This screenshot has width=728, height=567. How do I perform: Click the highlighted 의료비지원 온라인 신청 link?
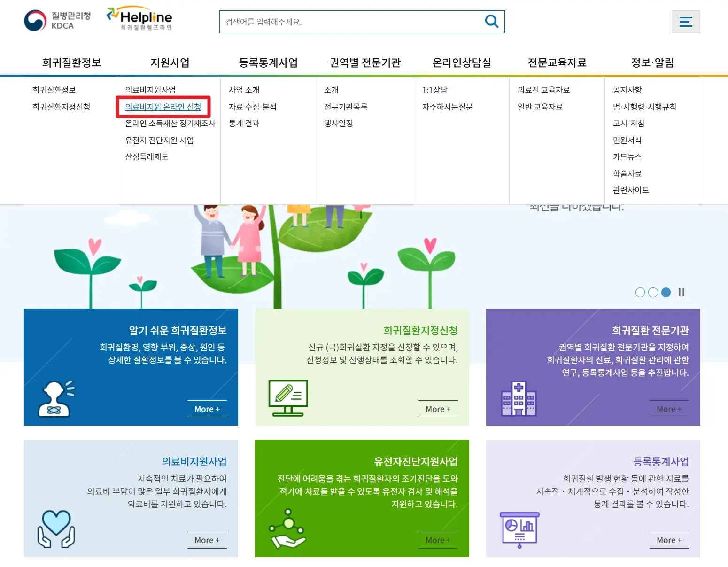pos(164,107)
